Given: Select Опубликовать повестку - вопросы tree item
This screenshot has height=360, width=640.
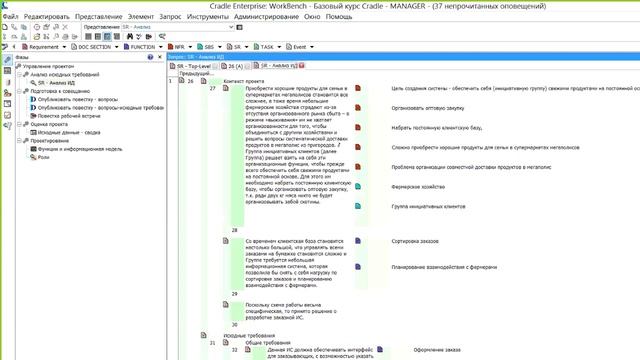Looking at the screenshot, I should tap(78, 99).
